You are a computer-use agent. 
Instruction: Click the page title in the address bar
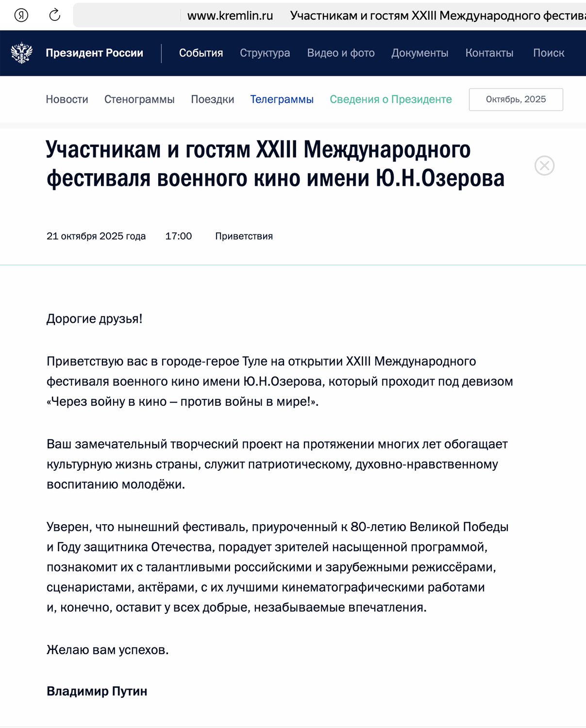[x=437, y=16]
